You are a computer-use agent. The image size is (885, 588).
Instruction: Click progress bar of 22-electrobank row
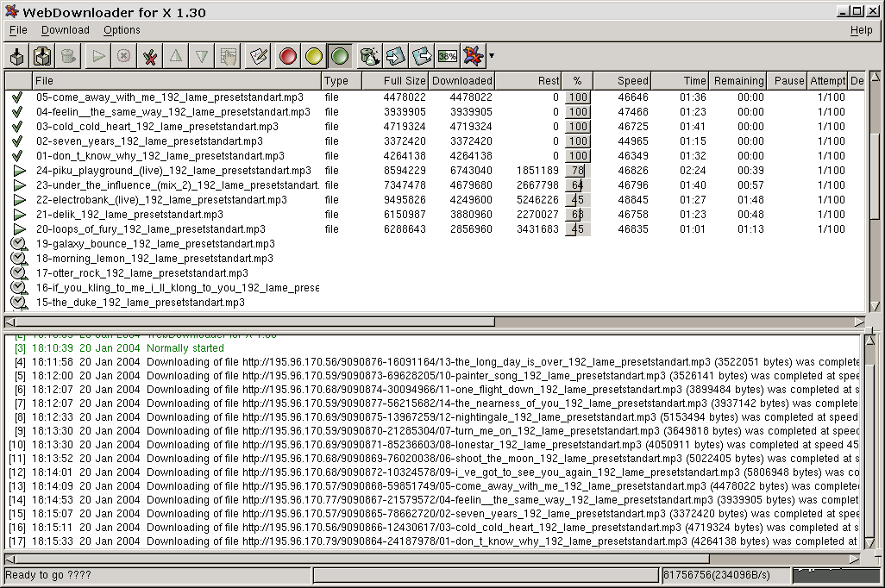pos(578,200)
